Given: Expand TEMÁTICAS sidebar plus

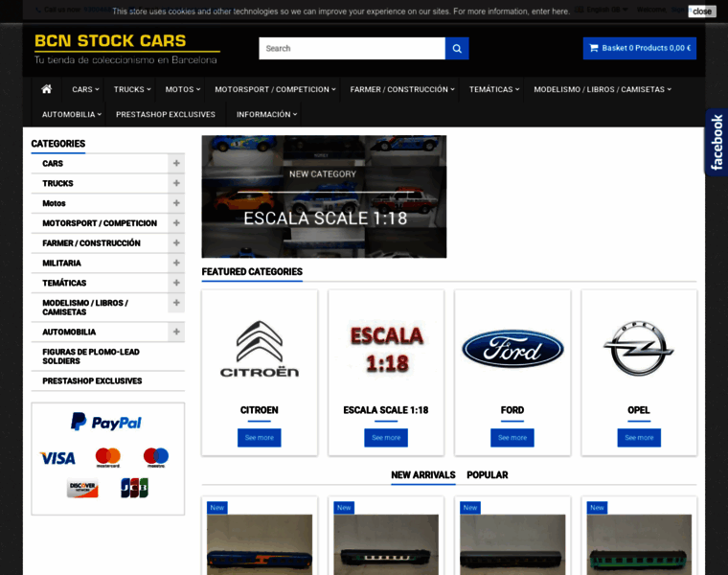Looking at the screenshot, I should click(x=176, y=283).
